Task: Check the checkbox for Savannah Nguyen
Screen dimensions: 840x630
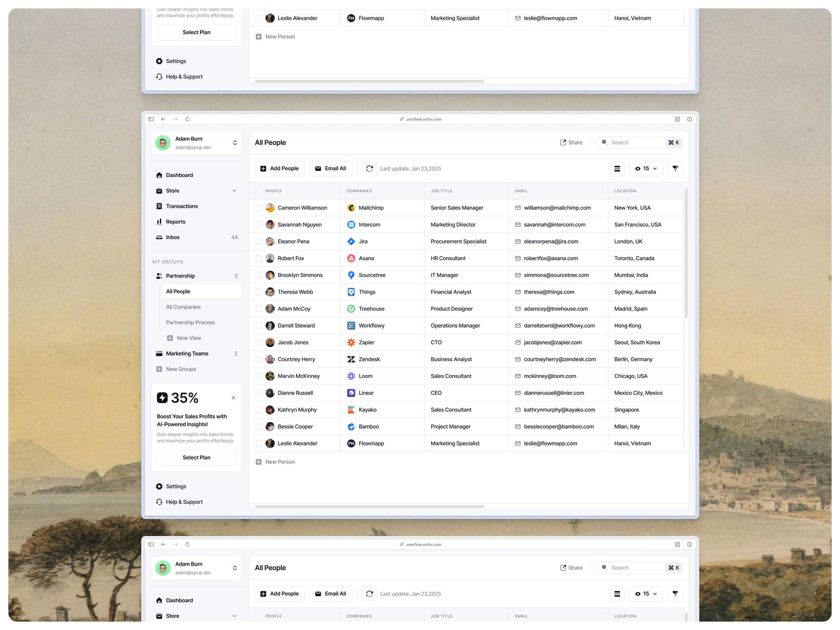Action: click(x=259, y=224)
